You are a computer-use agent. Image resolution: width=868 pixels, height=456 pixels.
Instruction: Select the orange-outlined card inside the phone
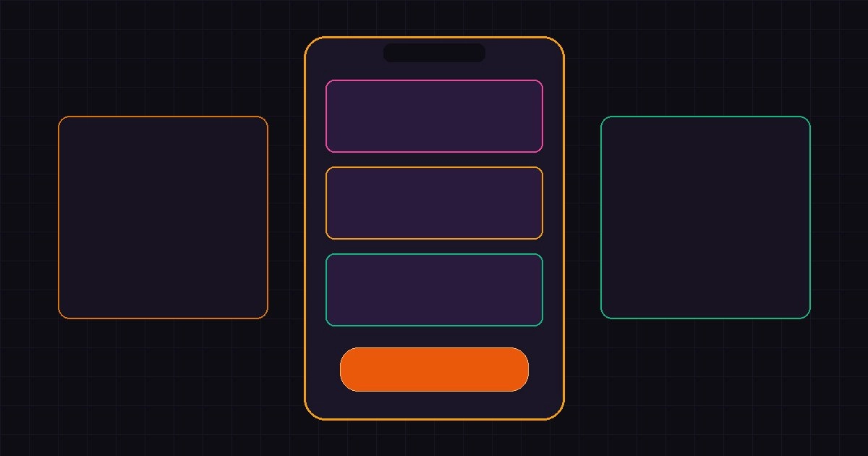tap(434, 203)
